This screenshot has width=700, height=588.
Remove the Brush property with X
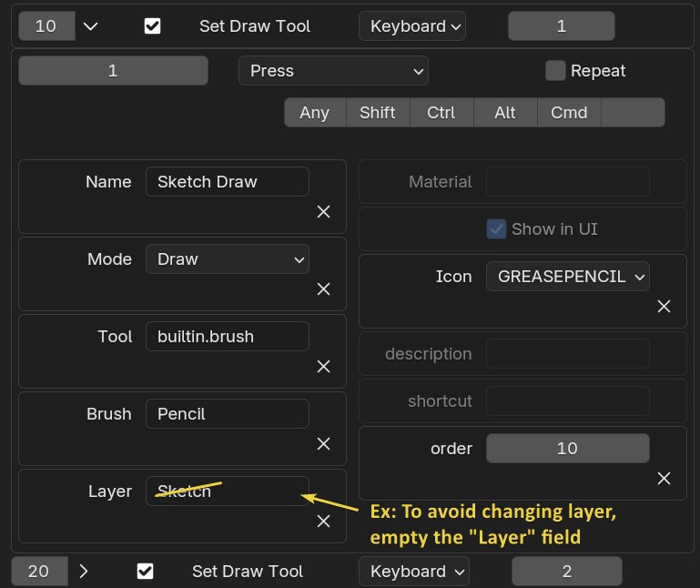click(323, 444)
